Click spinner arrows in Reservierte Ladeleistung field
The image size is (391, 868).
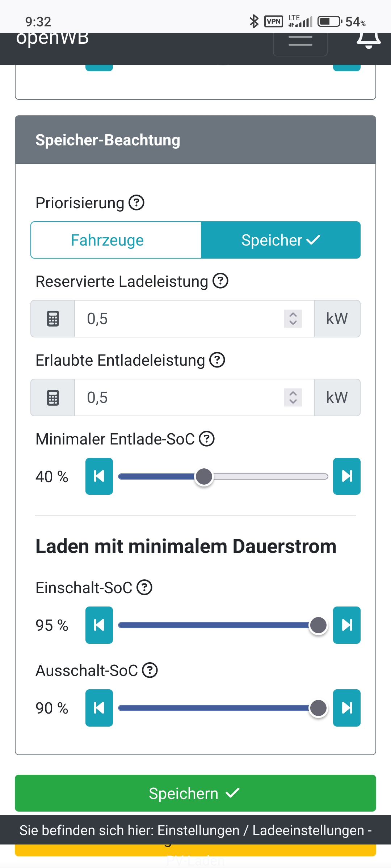(293, 319)
